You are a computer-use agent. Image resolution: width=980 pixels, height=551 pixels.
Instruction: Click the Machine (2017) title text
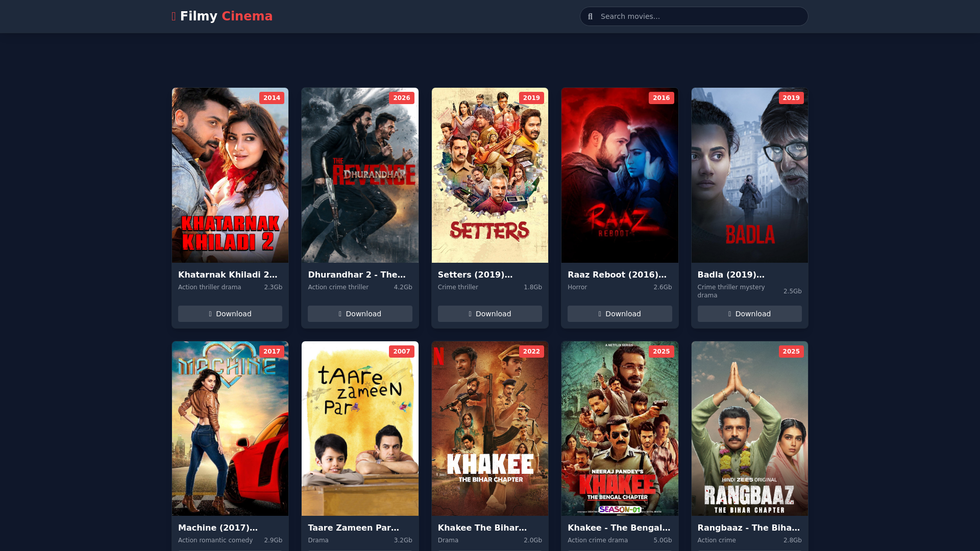[218, 528]
